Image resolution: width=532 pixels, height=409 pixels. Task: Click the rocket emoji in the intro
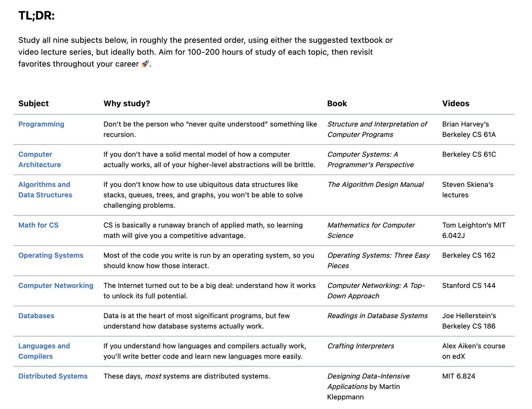145,64
